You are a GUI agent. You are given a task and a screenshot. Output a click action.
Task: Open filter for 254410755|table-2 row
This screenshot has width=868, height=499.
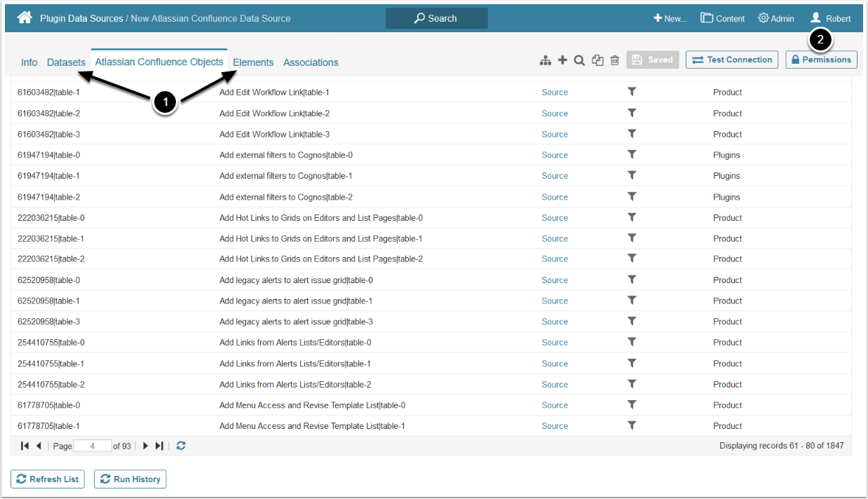coord(632,384)
